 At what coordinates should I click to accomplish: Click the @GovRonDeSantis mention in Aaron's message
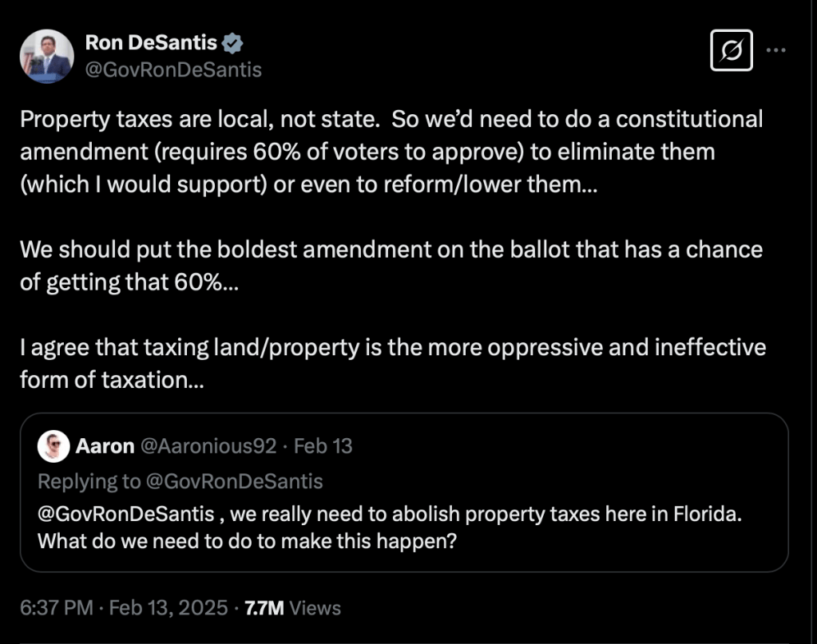[125, 512]
